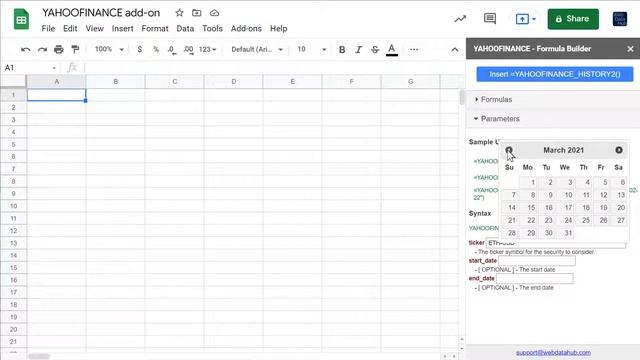This screenshot has height=360, width=640.
Task: Open the More toolbar options ellipsis
Action: point(414,49)
